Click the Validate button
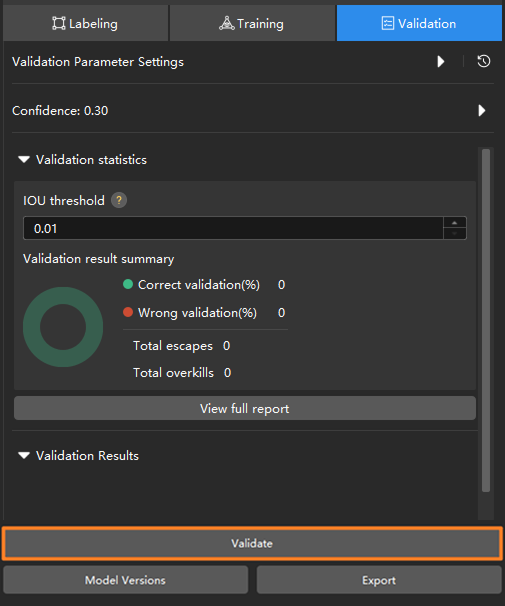505x606 pixels. pos(252,543)
